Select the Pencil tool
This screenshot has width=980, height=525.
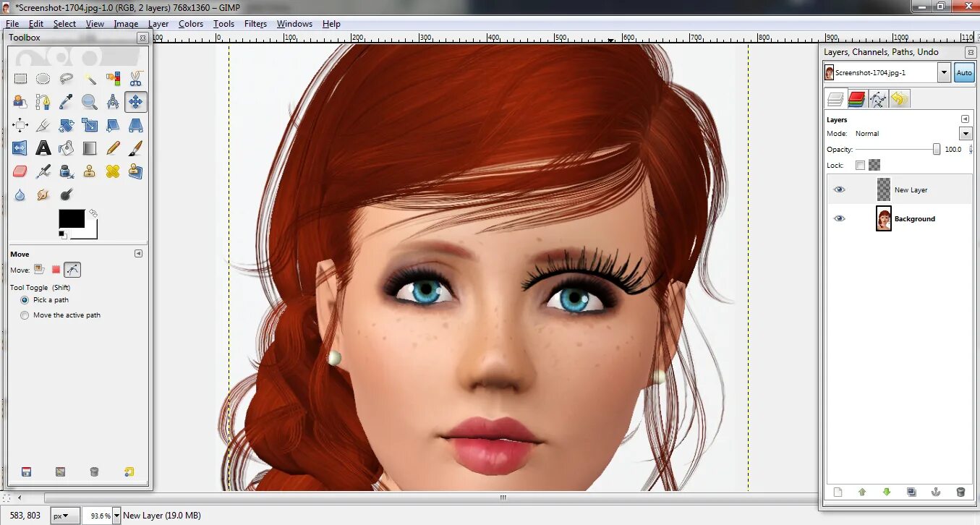point(113,148)
